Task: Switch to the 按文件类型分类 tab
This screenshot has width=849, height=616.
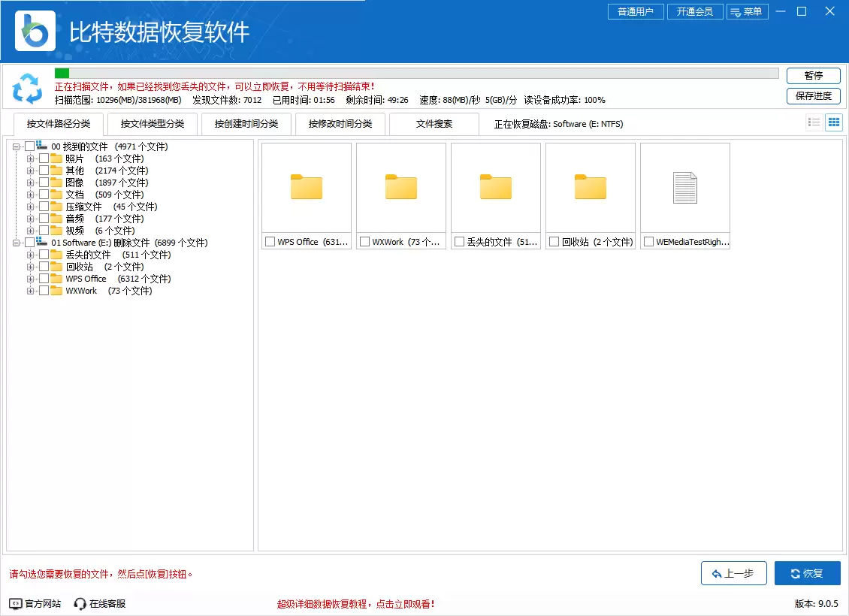Action: point(151,124)
